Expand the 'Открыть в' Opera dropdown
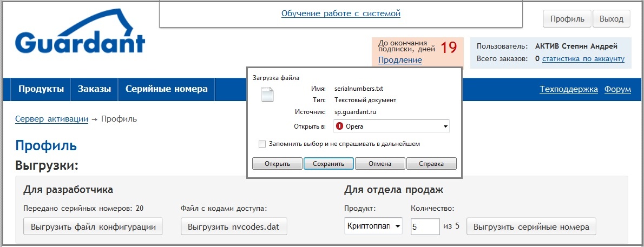This screenshot has width=644, height=247. click(x=445, y=126)
